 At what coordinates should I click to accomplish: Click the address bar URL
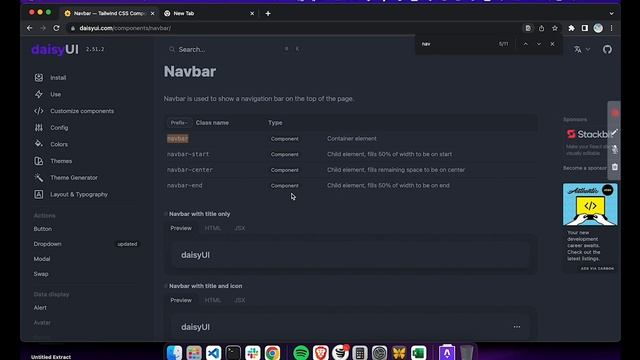click(125, 28)
